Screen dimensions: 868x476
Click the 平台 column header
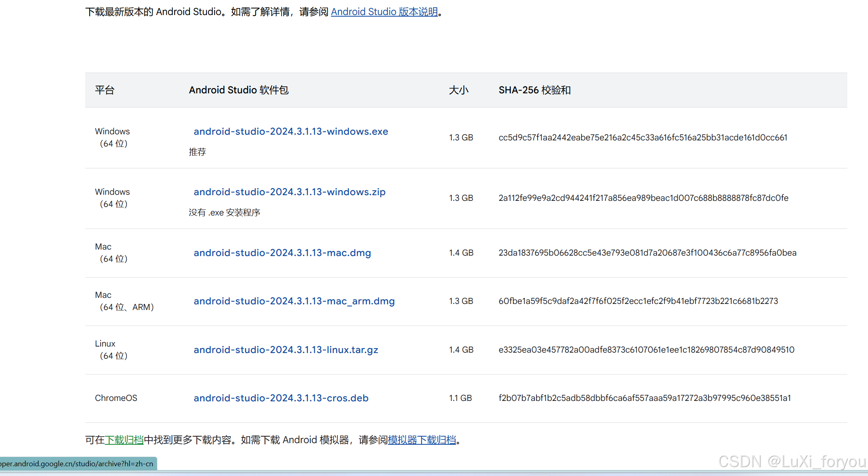pos(105,90)
